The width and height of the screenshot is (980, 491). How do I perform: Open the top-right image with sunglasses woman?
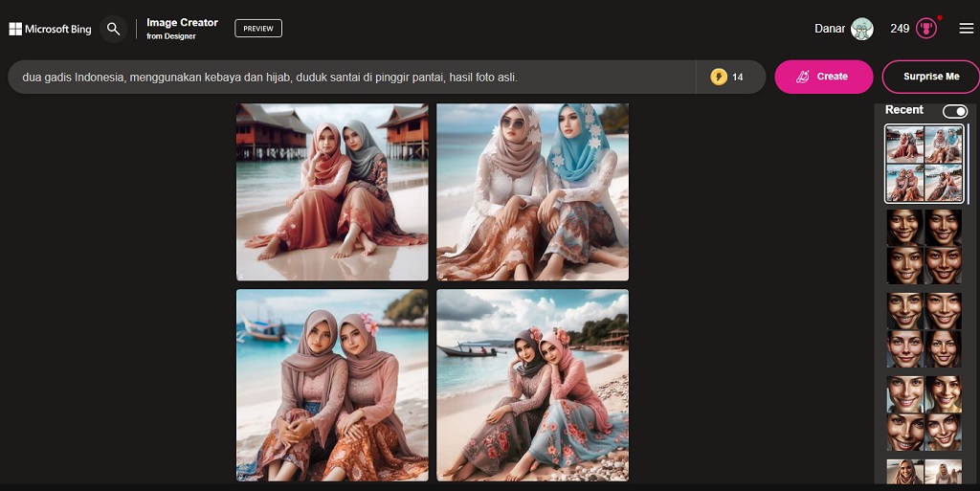pyautogui.click(x=532, y=191)
